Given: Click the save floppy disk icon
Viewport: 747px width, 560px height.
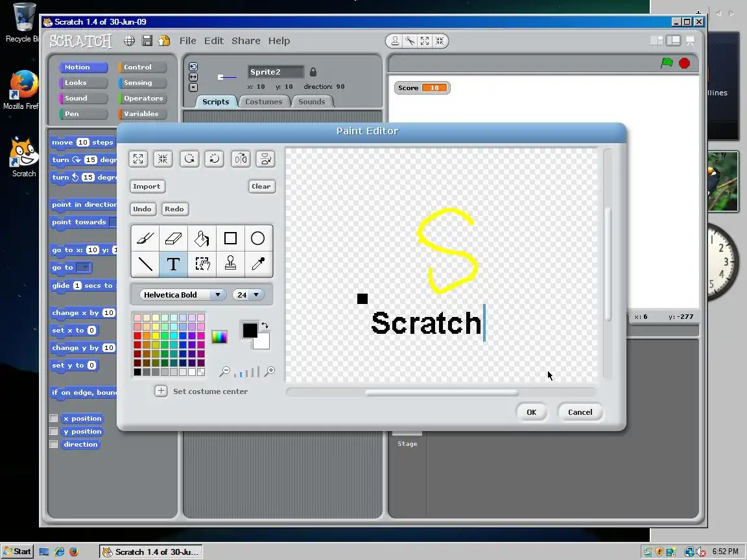Looking at the screenshot, I should coord(147,41).
